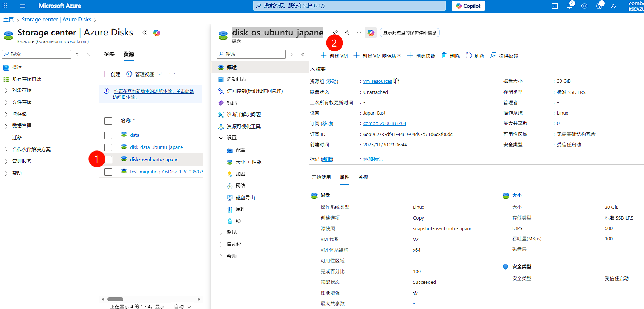
Task: Click the Copilot button in header
Action: point(468,6)
